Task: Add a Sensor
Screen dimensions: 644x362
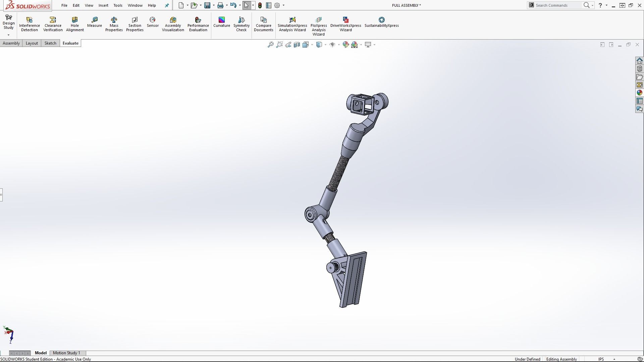Action: click(153, 22)
